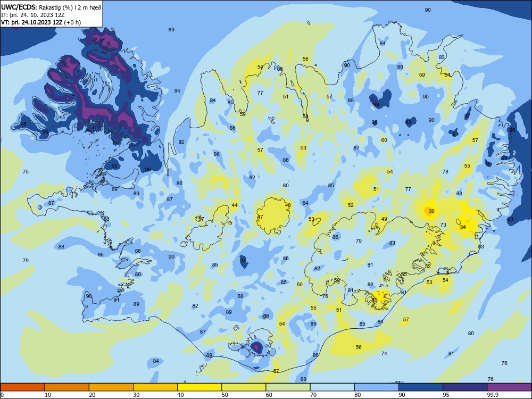Click the humidity value 45 in the southern glacier

pos(375,300)
